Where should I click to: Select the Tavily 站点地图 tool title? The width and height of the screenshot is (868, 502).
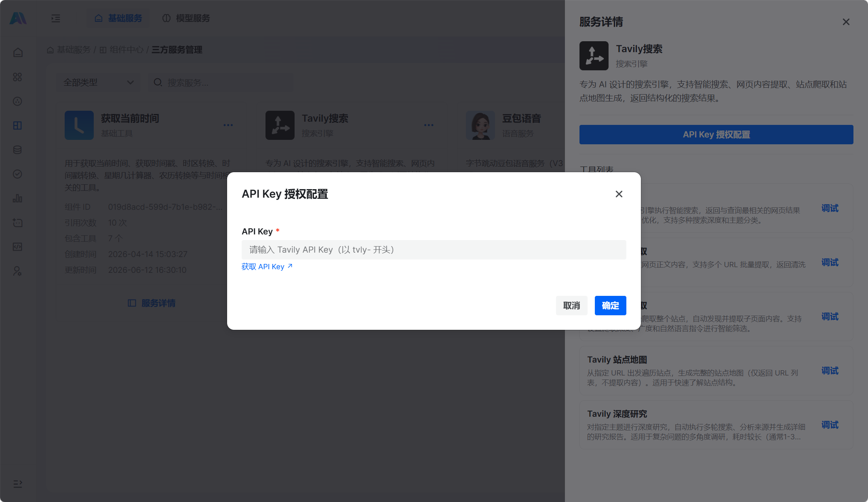pyautogui.click(x=617, y=360)
